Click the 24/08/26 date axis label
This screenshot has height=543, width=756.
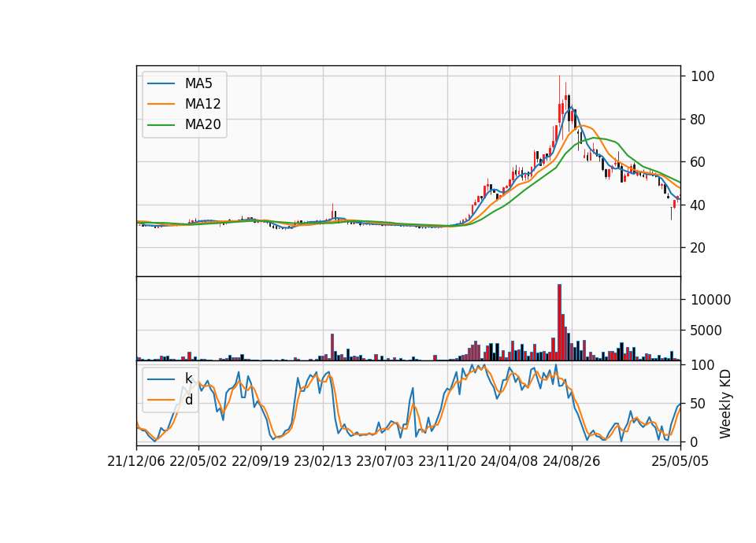pos(572,461)
